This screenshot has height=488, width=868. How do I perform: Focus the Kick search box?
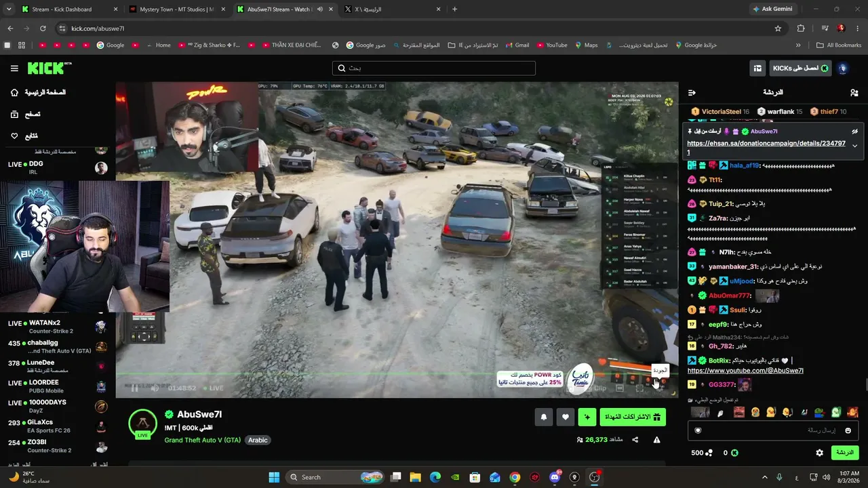[434, 68]
